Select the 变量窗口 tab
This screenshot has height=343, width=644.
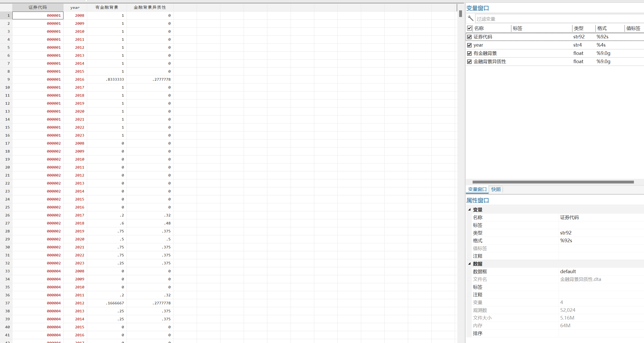(x=477, y=189)
